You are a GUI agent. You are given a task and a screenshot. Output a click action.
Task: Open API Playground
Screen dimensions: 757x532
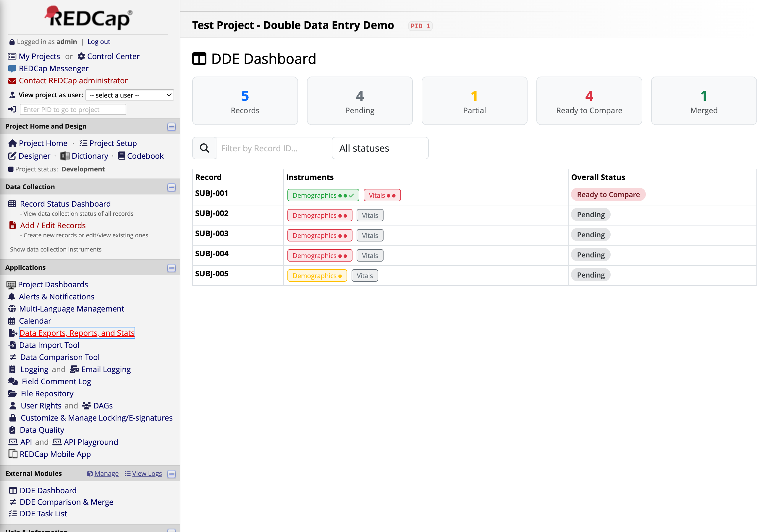click(x=91, y=442)
